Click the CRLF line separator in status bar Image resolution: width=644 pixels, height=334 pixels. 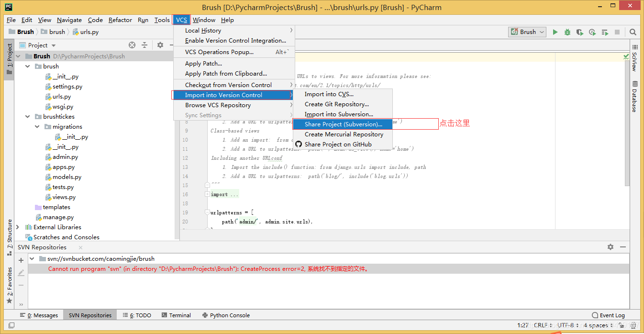[543, 325]
